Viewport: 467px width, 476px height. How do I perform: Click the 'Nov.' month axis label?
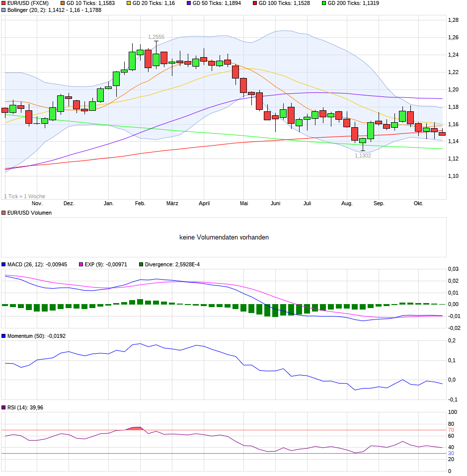tap(37, 204)
